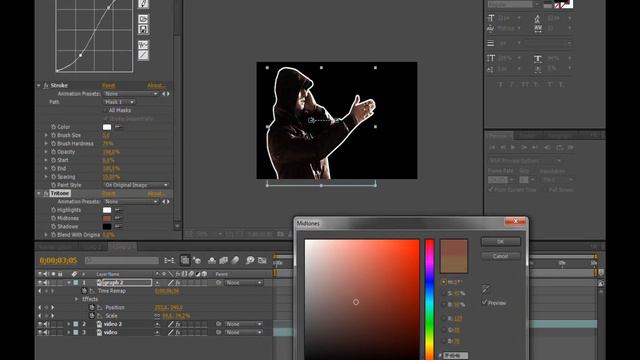
Task: Expand the Blend With Original property
Action: (46, 235)
